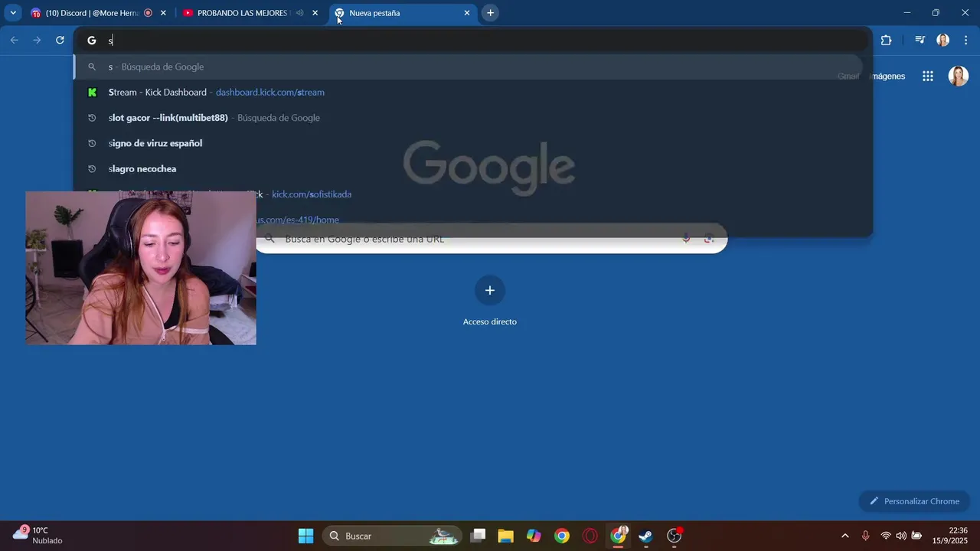
Task: Click the microphone in-use tray icon
Action: 865,536
